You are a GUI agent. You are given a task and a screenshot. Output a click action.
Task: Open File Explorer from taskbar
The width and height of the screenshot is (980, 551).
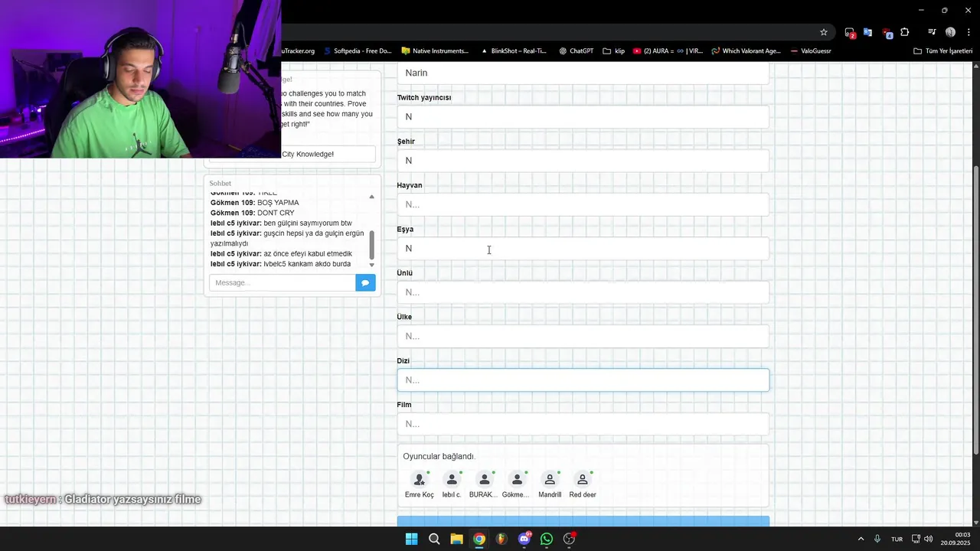(x=456, y=539)
